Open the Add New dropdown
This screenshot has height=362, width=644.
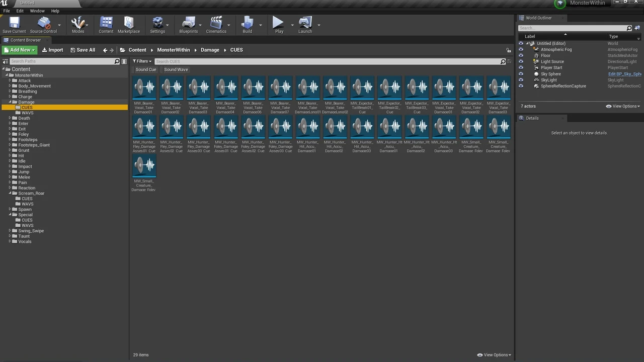pyautogui.click(x=19, y=50)
